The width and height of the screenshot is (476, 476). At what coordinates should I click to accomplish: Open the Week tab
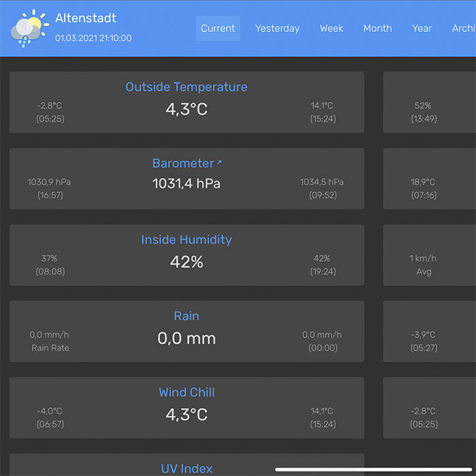[x=331, y=29]
